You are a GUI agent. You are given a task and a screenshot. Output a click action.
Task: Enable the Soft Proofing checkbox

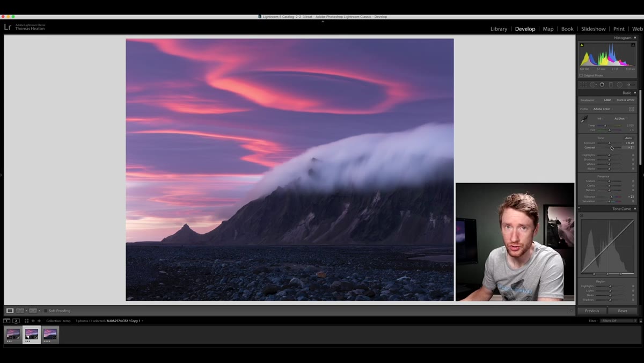(46, 310)
